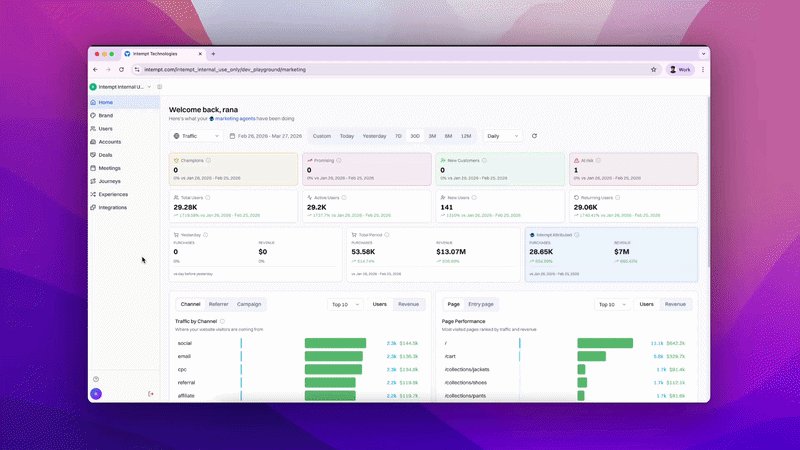800x450 pixels.
Task: Collapse the sidebar panel icon
Action: [x=160, y=87]
